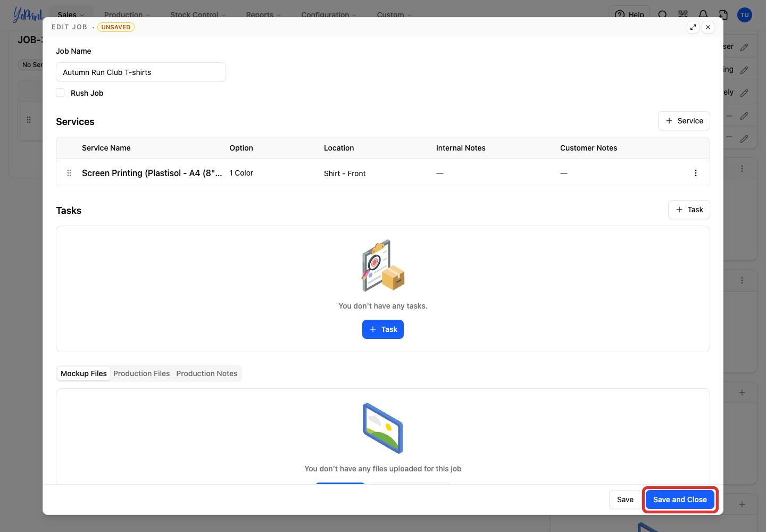Click the Screen Printing (Plastisol - A4 service name

(x=152, y=173)
